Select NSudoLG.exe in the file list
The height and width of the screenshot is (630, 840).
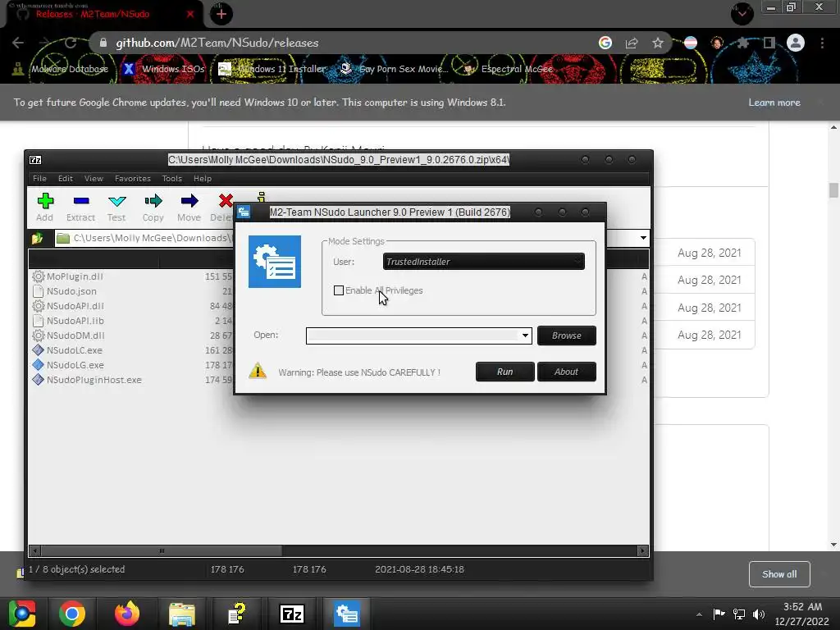[x=75, y=365]
